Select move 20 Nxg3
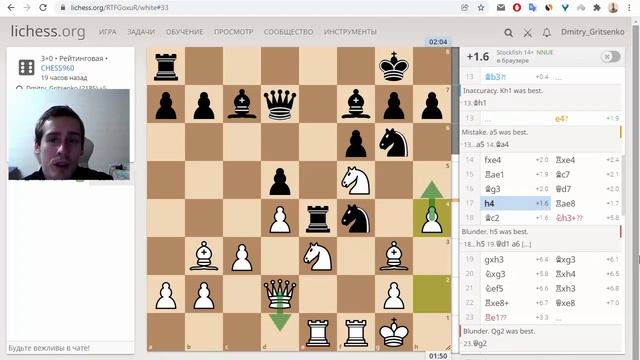The height and width of the screenshot is (360, 640). 515,274
